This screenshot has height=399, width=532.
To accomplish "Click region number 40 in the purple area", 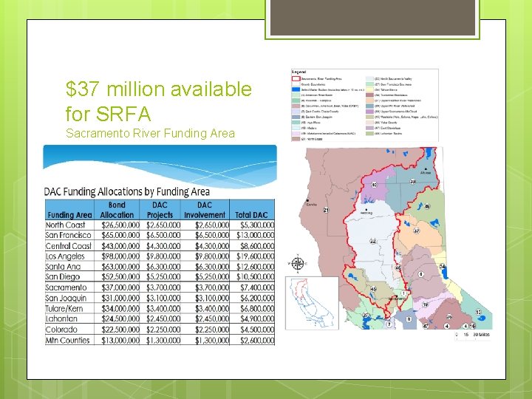I will (x=374, y=185).
